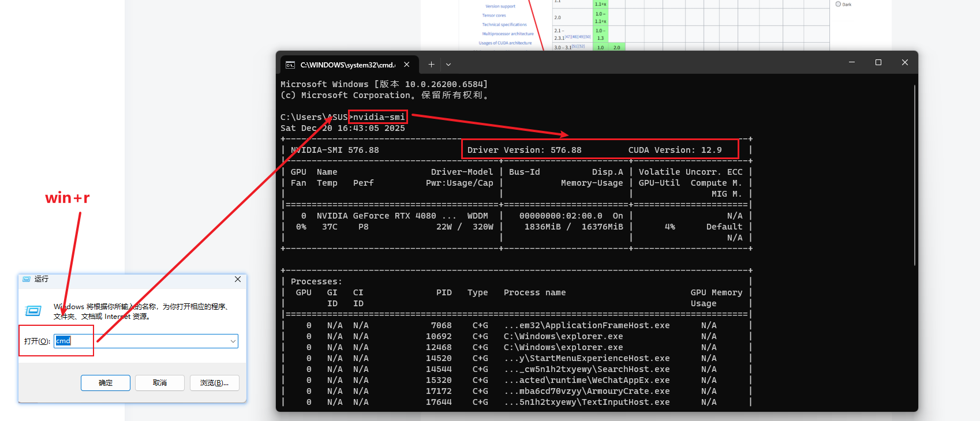Click the 37C temperature value
Viewport: 980px width, 421px height.
(x=330, y=227)
